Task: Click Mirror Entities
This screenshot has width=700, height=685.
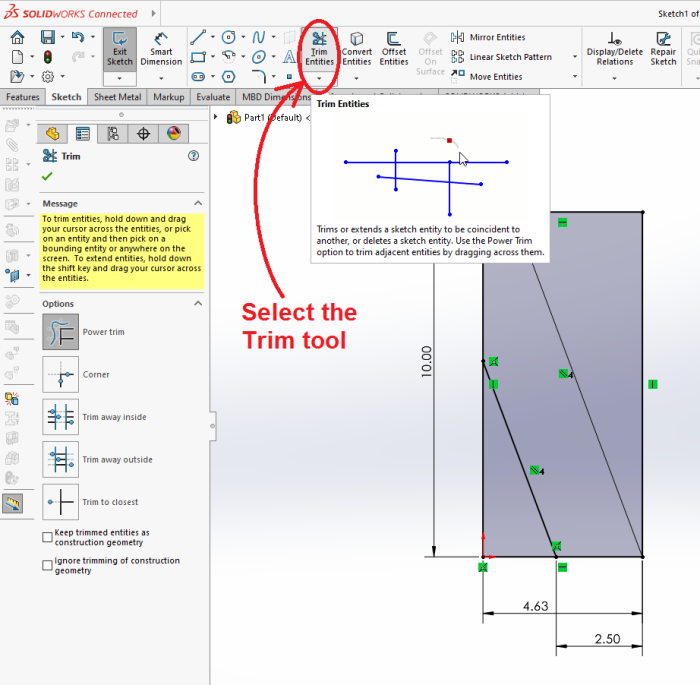Action: click(488, 37)
